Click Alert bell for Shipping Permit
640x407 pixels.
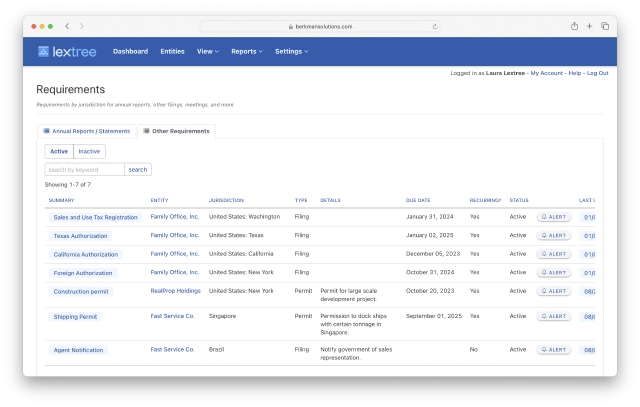tap(554, 316)
